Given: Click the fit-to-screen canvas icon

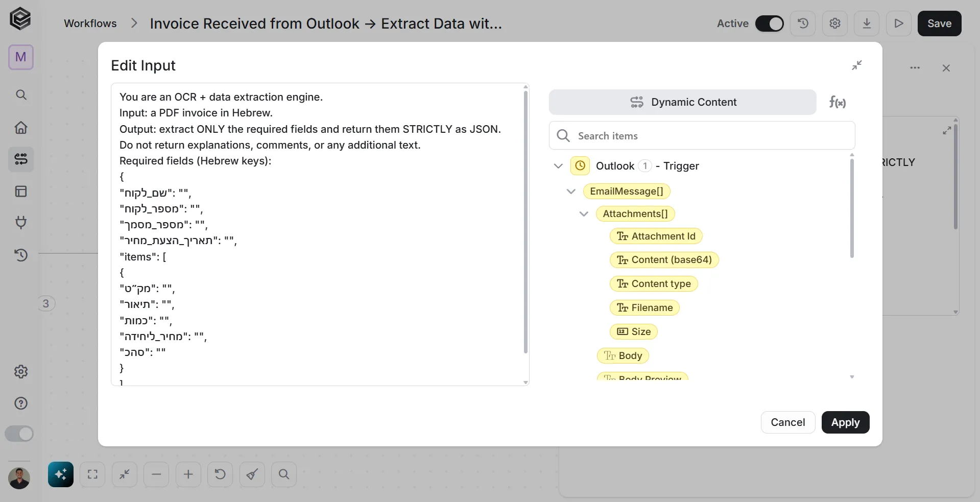Looking at the screenshot, I should [92, 474].
